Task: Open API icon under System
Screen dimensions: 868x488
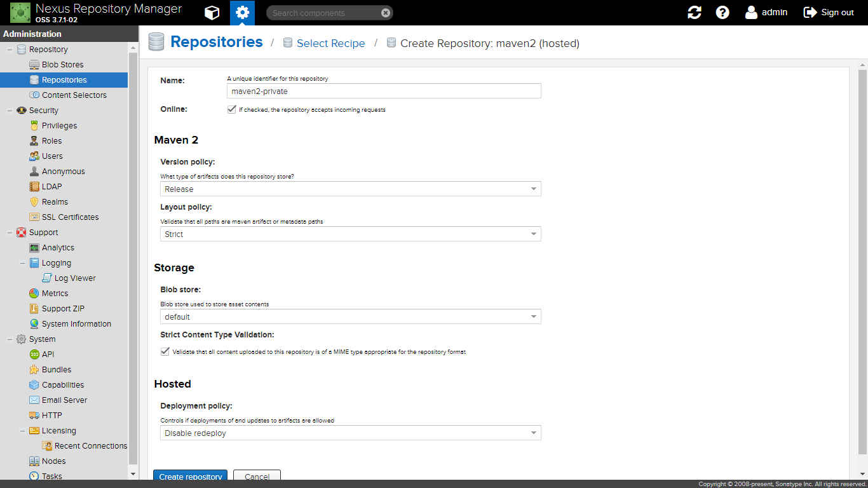Action: tap(34, 355)
